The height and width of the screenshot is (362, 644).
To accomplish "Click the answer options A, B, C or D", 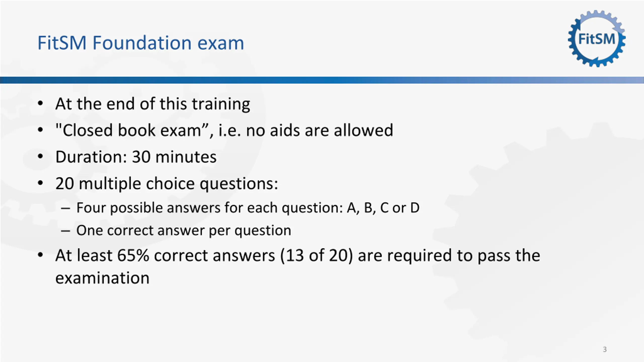I will [x=383, y=208].
